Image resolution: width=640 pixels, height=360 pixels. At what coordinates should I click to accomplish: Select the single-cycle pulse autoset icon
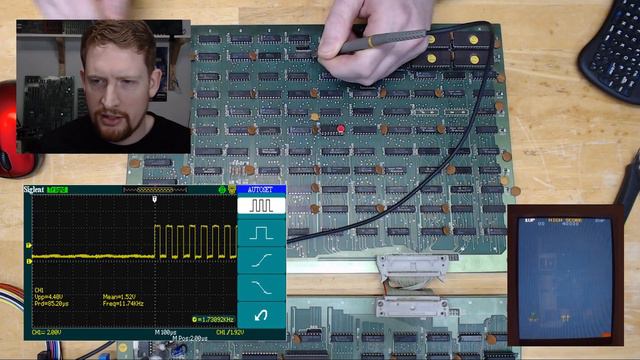point(261,233)
